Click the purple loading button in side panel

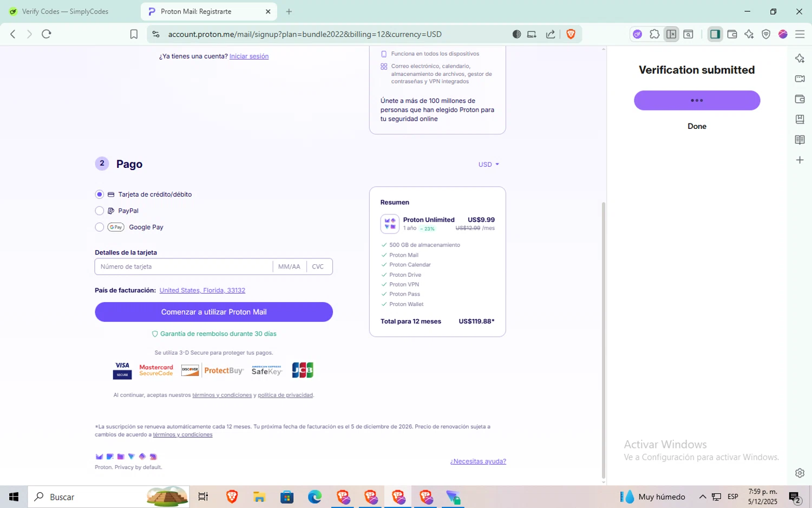(697, 100)
